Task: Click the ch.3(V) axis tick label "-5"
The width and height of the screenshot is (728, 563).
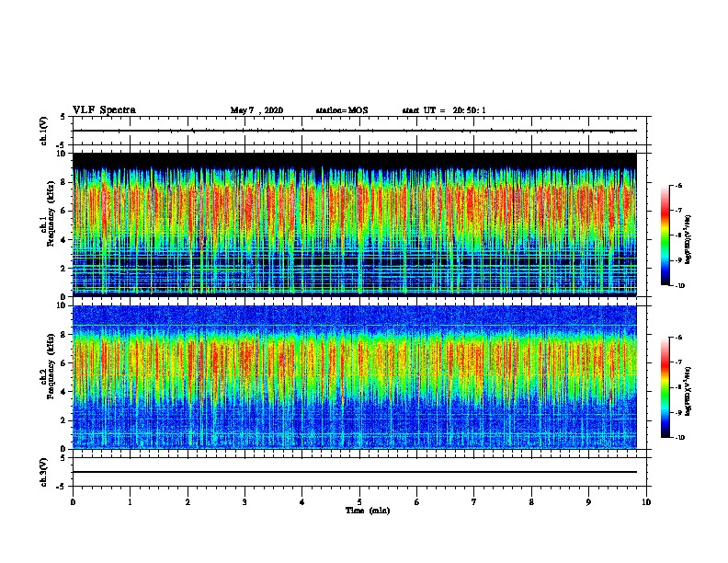Action: coord(62,487)
